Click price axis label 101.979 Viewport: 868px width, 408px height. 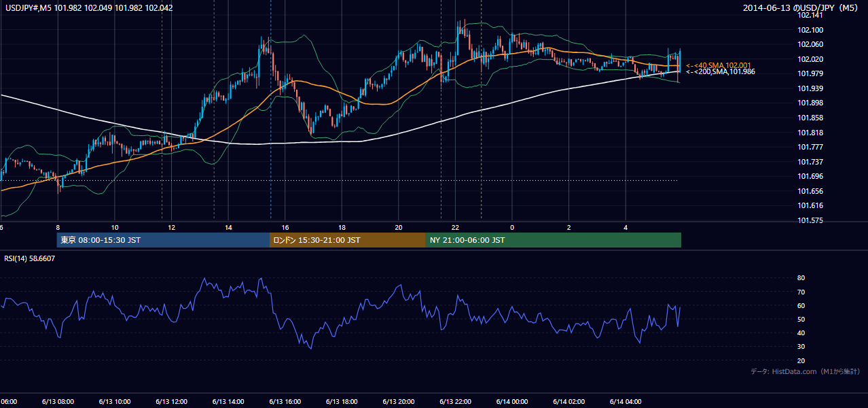(810, 73)
